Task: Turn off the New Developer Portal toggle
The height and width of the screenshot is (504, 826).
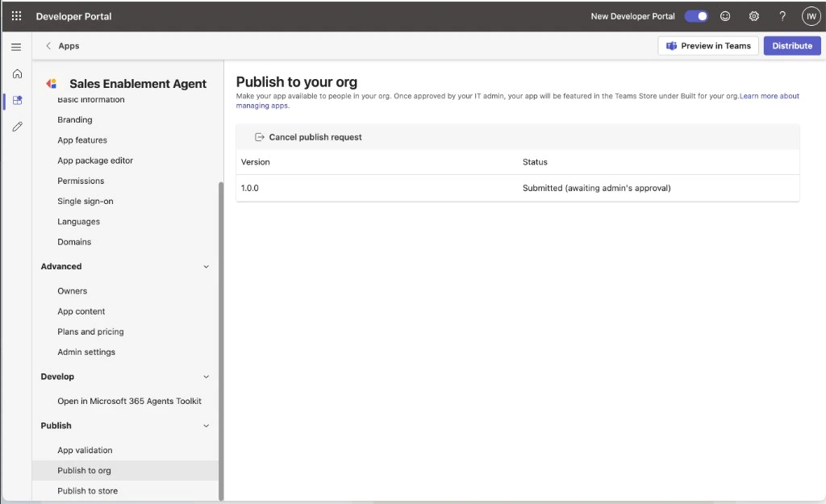Action: tap(696, 16)
